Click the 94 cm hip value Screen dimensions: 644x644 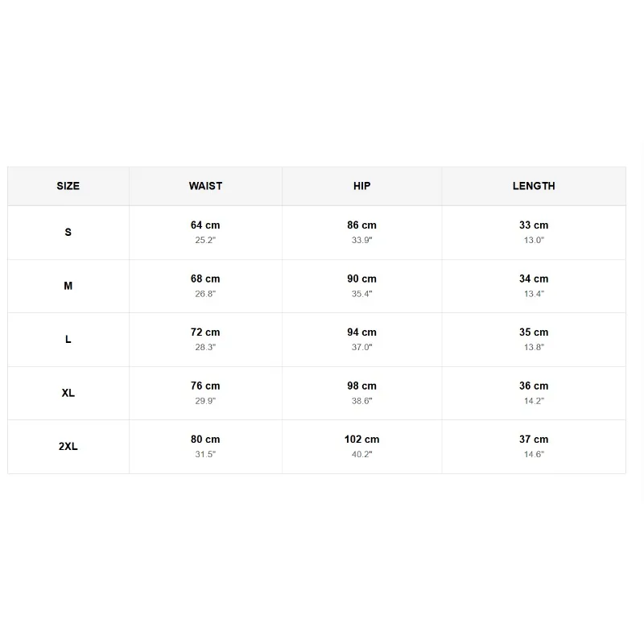(x=361, y=332)
